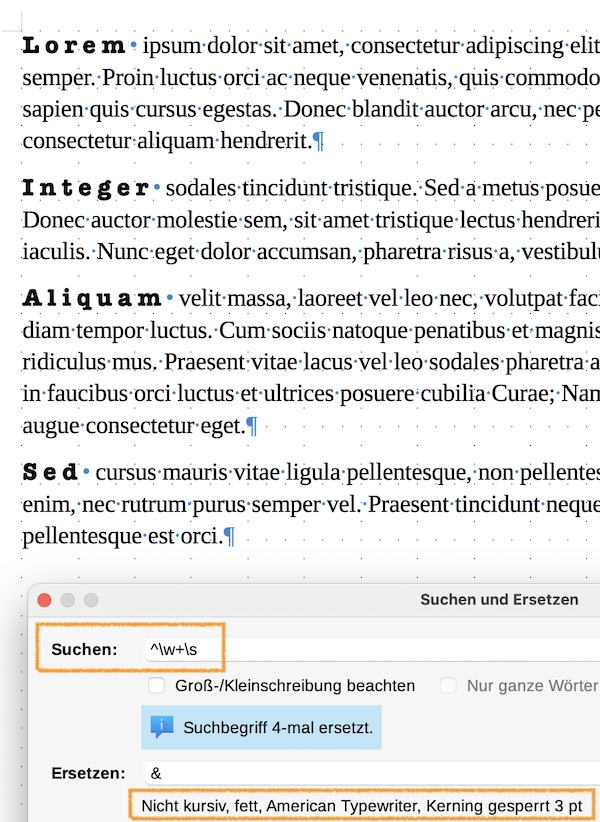Enable Groß-/Kleinschreibung beachten checkbox
The image size is (600, 822).
[156, 686]
